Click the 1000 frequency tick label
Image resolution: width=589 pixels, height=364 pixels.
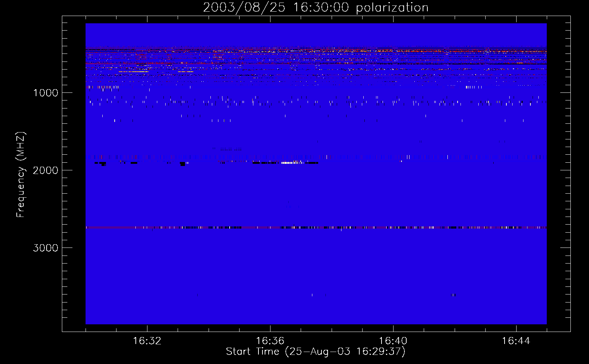(x=46, y=93)
